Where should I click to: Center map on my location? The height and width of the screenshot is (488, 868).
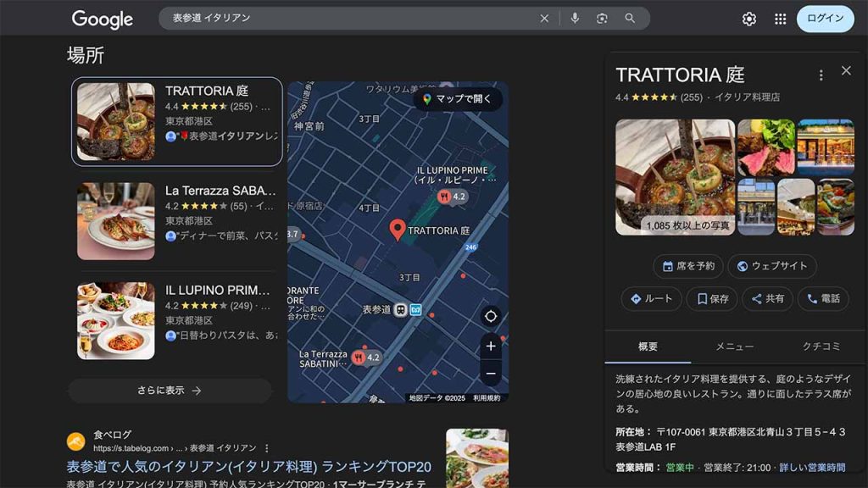tap(491, 316)
